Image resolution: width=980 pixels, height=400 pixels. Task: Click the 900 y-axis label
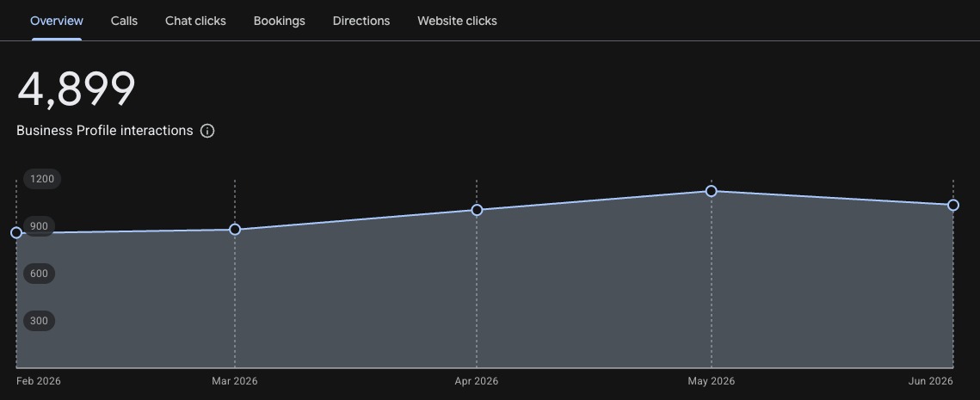point(39,226)
